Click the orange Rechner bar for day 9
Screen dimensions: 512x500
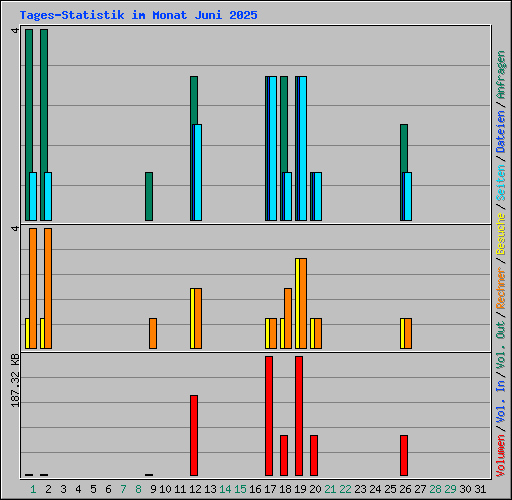tap(153, 333)
